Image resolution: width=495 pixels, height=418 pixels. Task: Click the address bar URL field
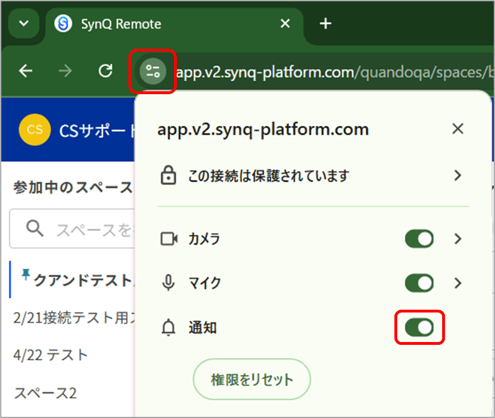(x=334, y=72)
